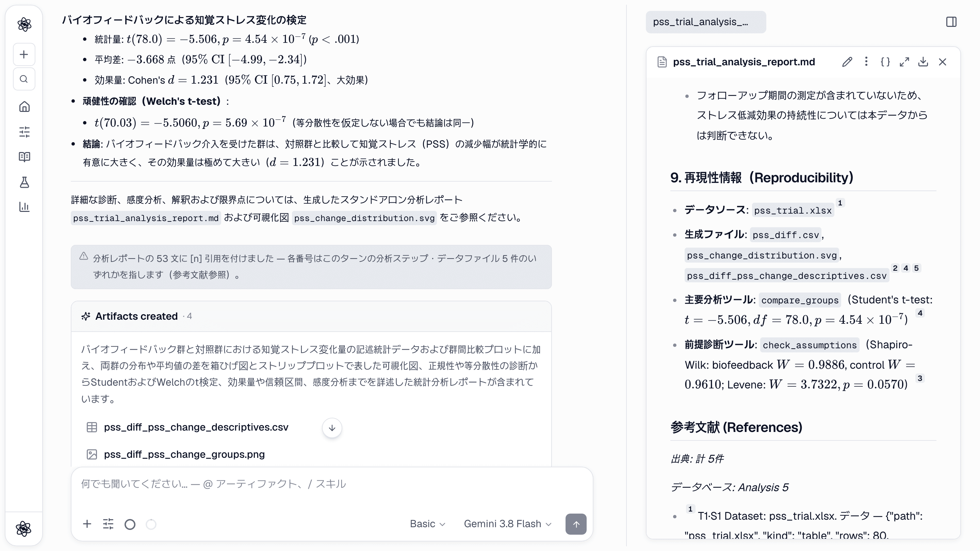Toggle the circle icon in composer
980x551 pixels.
tap(130, 524)
